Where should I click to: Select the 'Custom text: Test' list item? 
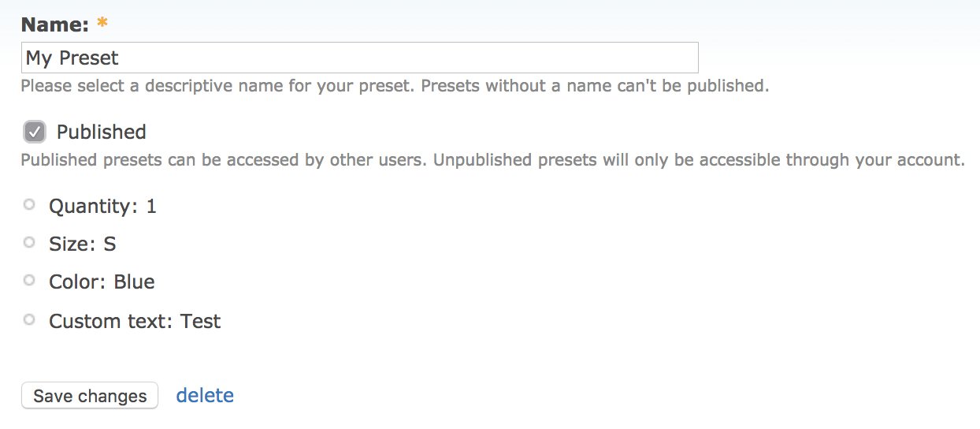click(x=135, y=322)
